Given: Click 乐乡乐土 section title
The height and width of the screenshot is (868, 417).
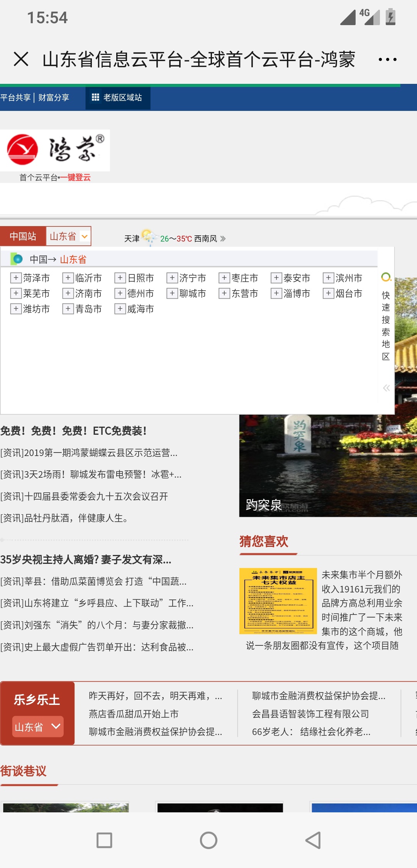Looking at the screenshot, I should point(37,700).
